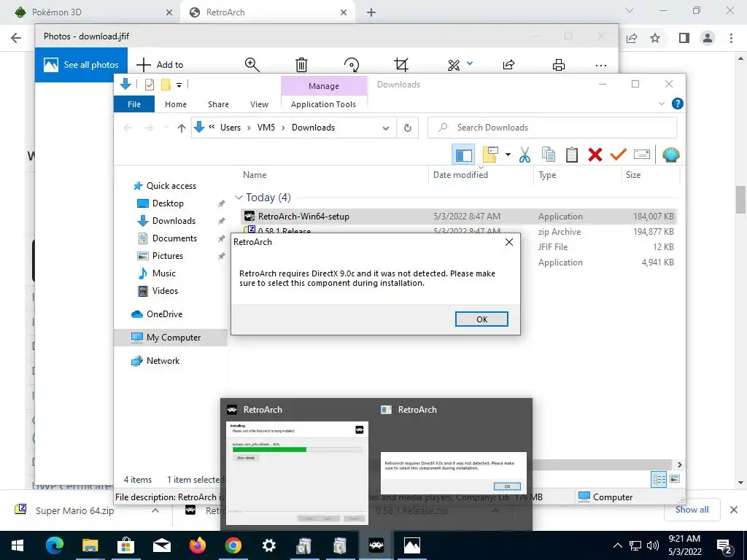Open Firefox from the taskbar
This screenshot has height=560, width=747.
pyautogui.click(x=197, y=545)
